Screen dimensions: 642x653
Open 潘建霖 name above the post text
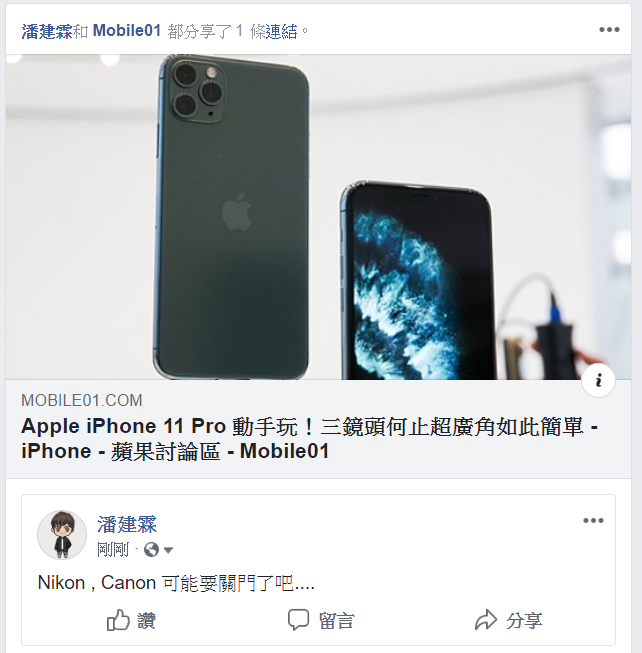coord(127,524)
